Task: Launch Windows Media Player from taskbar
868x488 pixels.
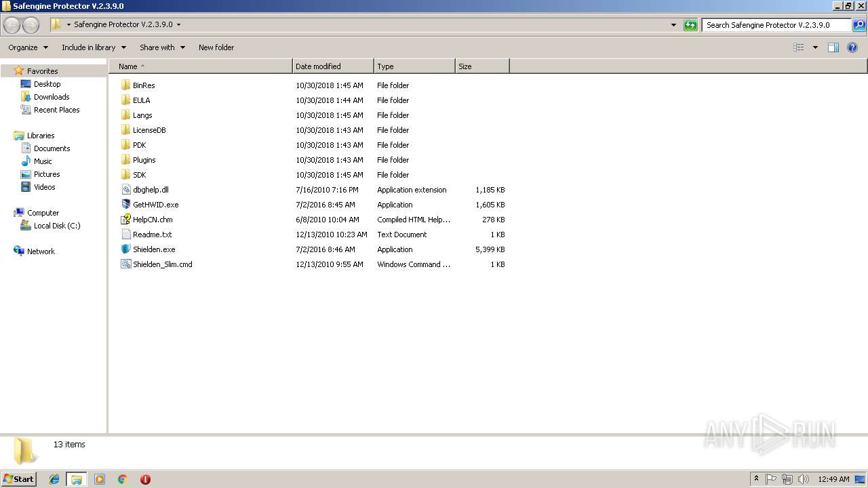Action: click(x=100, y=479)
